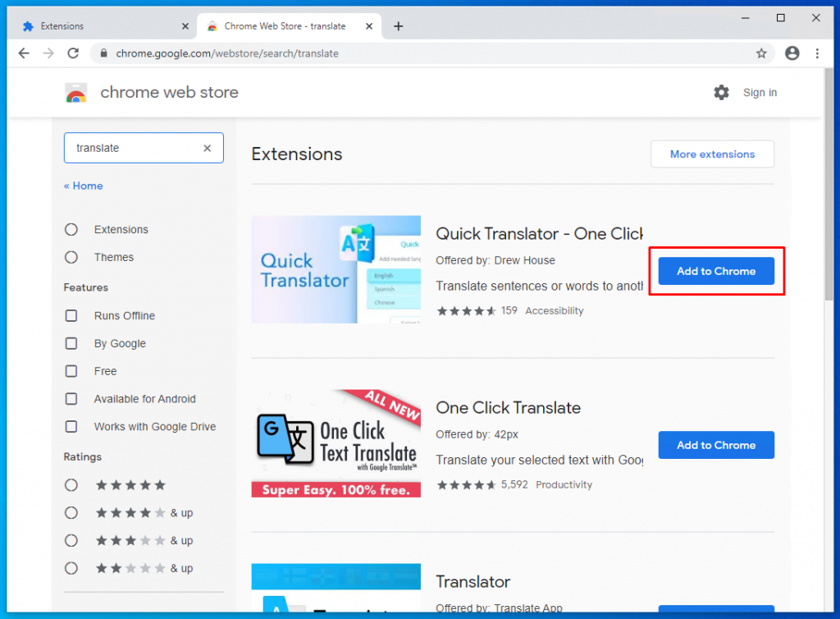Click Quick Translator's 159 star rating
This screenshot has height=619, width=840.
pos(477,311)
